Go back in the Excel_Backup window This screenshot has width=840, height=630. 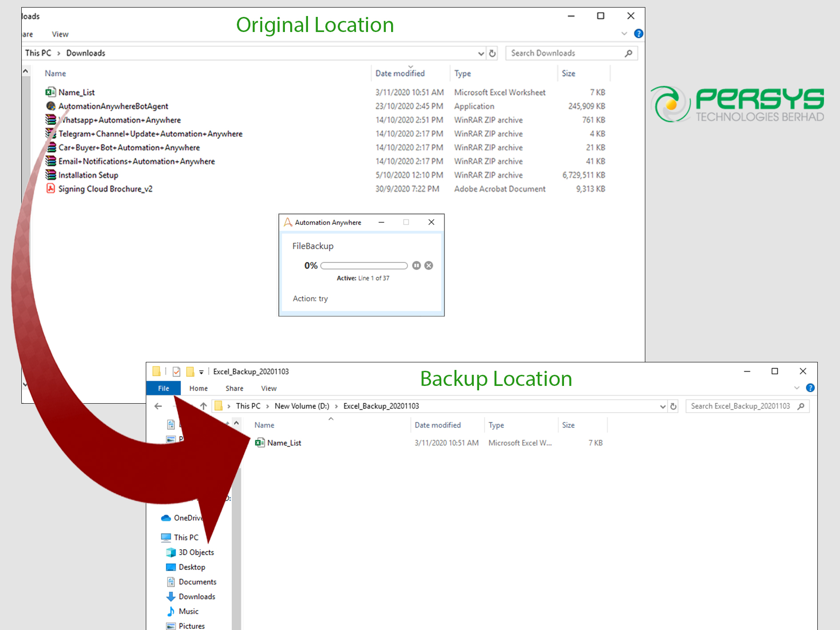tap(158, 406)
